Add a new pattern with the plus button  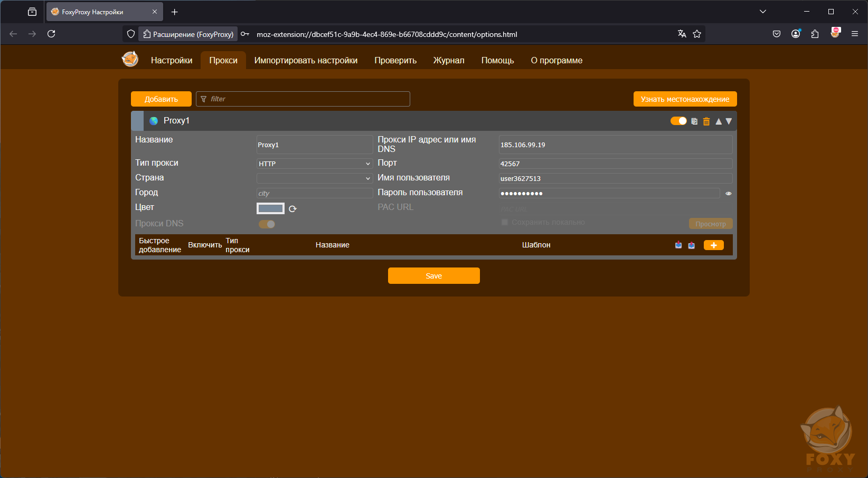tap(714, 245)
